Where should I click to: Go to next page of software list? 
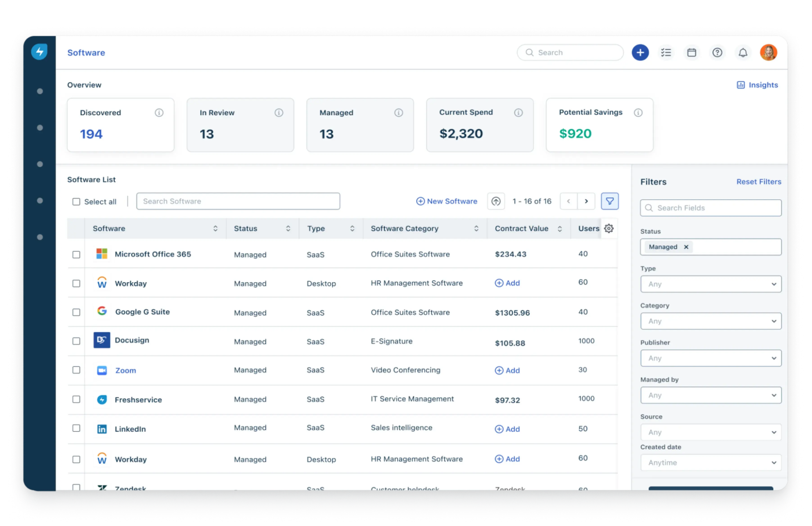586,201
